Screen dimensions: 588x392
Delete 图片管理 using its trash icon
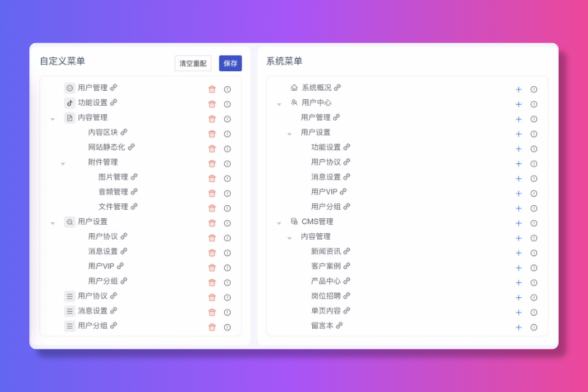212,178
